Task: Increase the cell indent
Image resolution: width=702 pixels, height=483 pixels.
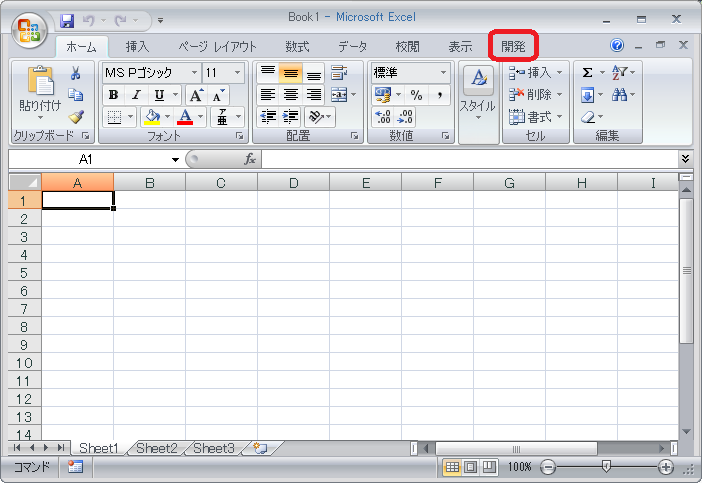Action: pyautogui.click(x=291, y=117)
